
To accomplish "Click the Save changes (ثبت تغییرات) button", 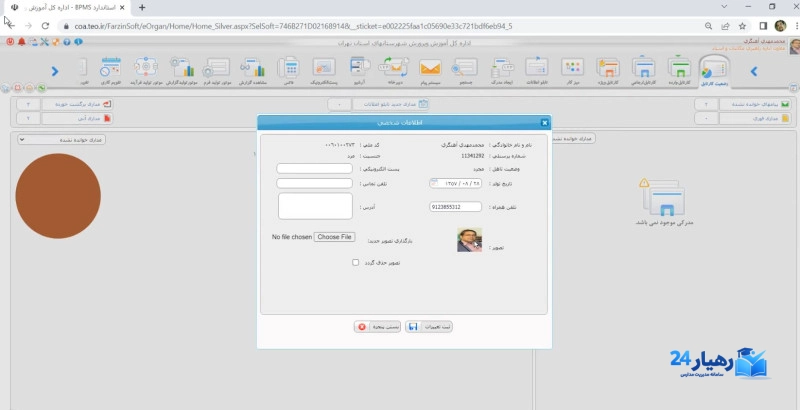I will pyautogui.click(x=429, y=326).
